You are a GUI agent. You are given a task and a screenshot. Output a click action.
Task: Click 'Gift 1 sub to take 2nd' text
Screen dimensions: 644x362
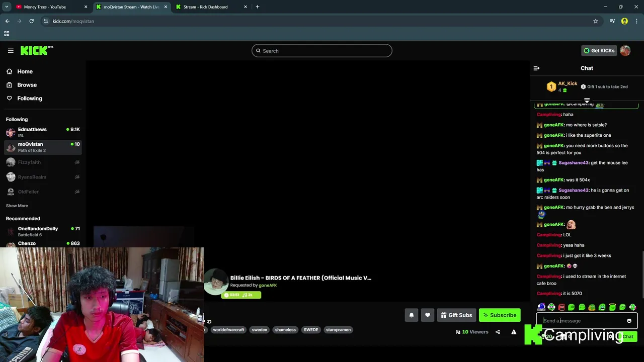coord(607,87)
